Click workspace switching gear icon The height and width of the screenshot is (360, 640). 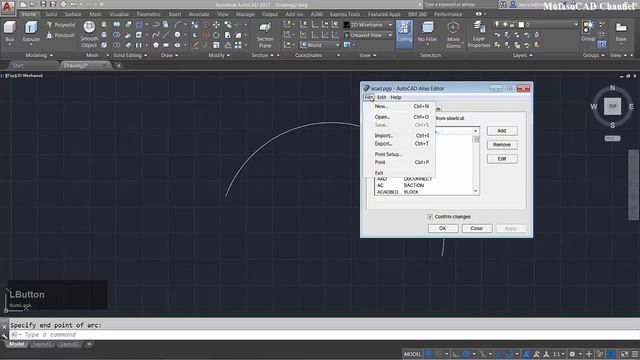click(x=573, y=354)
